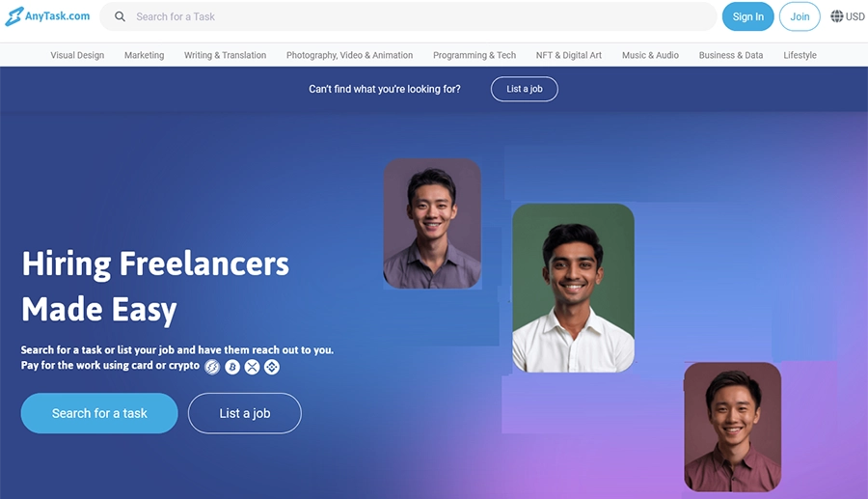Click the Binance coin crypto icon
The image size is (868, 499).
pos(272,367)
